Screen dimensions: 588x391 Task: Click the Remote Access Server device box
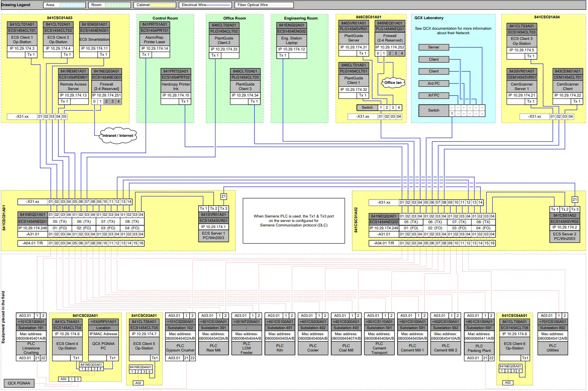click(73, 86)
